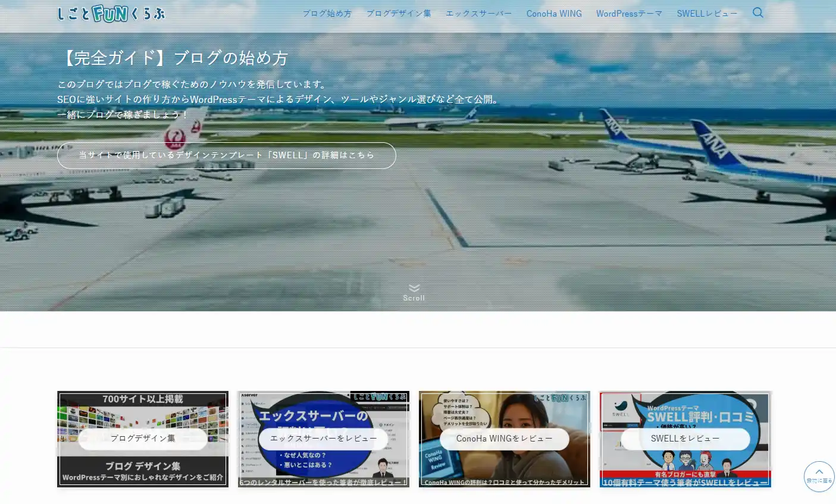Click the SWELL design template details button
Viewport: 836px width, 504px height.
(226, 155)
